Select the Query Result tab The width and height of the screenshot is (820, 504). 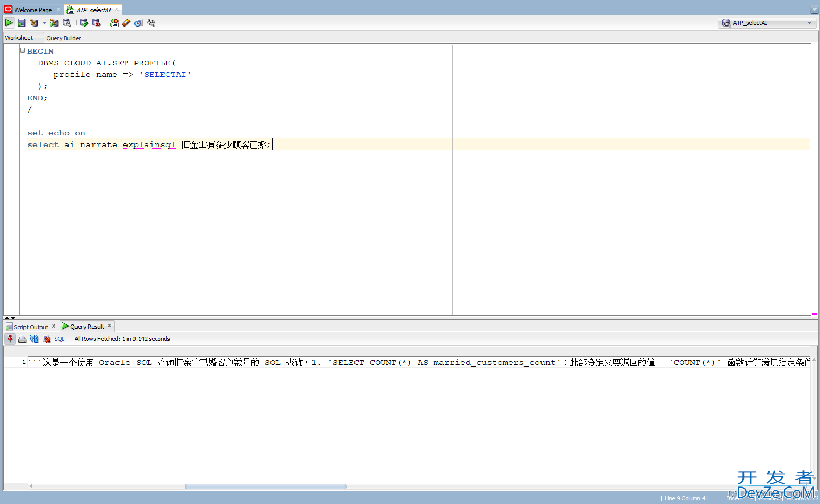pyautogui.click(x=87, y=327)
